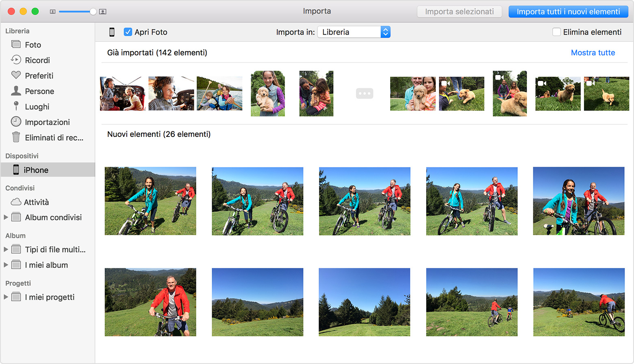Open Eliminati di recente trash icon
Image resolution: width=634 pixels, height=364 pixels.
click(16, 137)
